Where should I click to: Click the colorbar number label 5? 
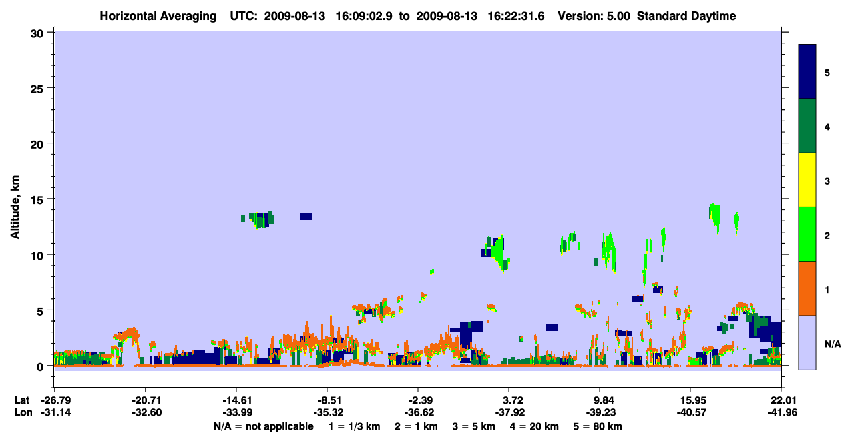[x=827, y=72]
